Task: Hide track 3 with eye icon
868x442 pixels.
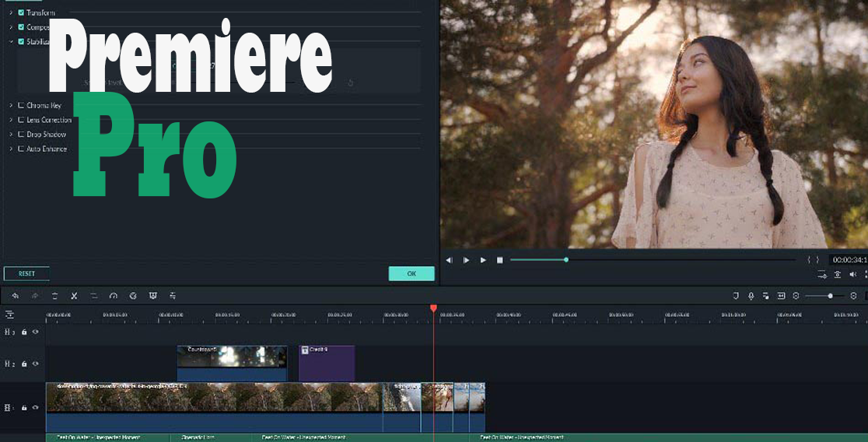Action: 36,331
